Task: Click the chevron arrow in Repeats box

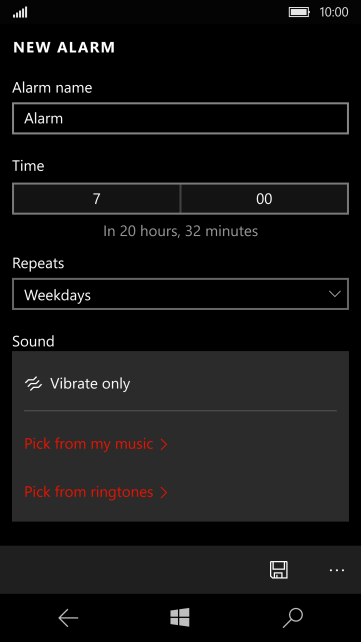Action: pos(335,294)
